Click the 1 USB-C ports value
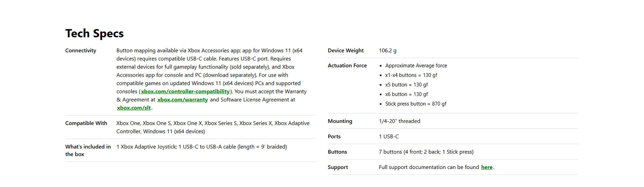The height and width of the screenshot is (187, 644). click(389, 137)
